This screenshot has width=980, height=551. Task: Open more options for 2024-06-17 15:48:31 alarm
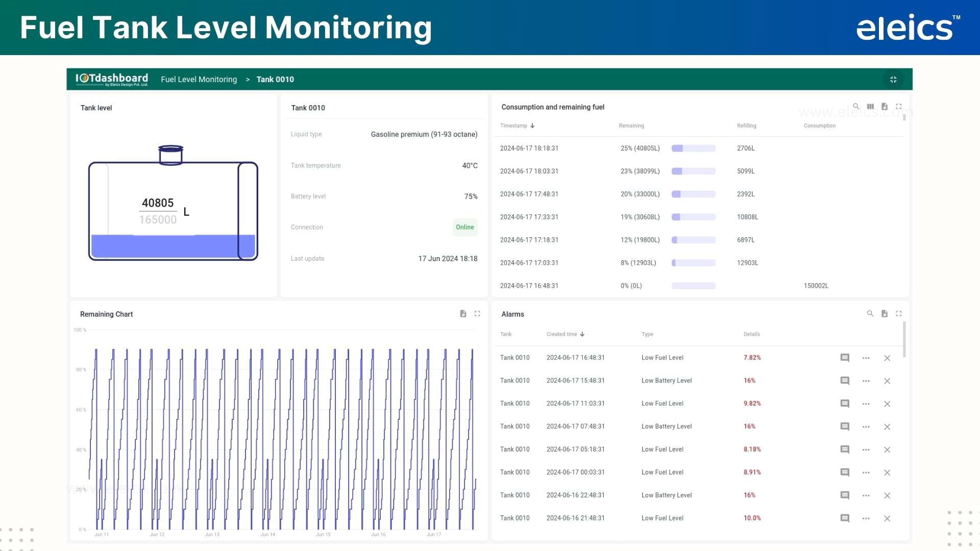click(866, 381)
